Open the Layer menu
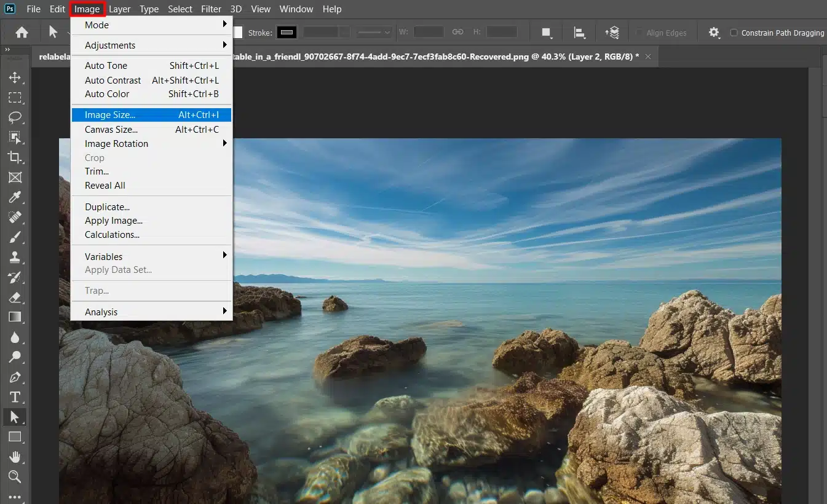This screenshot has width=827, height=504. coord(119,9)
